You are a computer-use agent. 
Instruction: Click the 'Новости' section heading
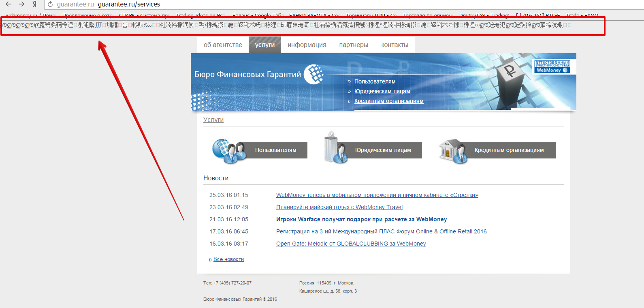[216, 178]
